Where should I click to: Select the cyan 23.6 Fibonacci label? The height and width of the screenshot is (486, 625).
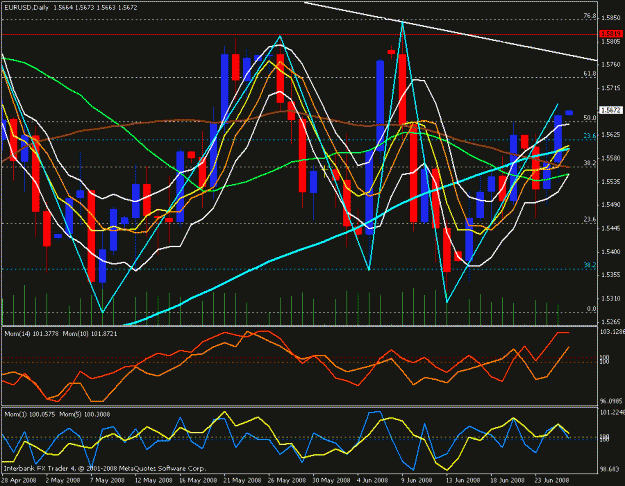click(x=590, y=136)
